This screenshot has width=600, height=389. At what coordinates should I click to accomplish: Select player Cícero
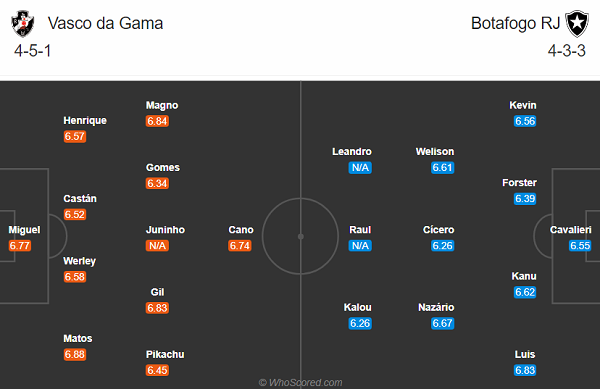[439, 229]
